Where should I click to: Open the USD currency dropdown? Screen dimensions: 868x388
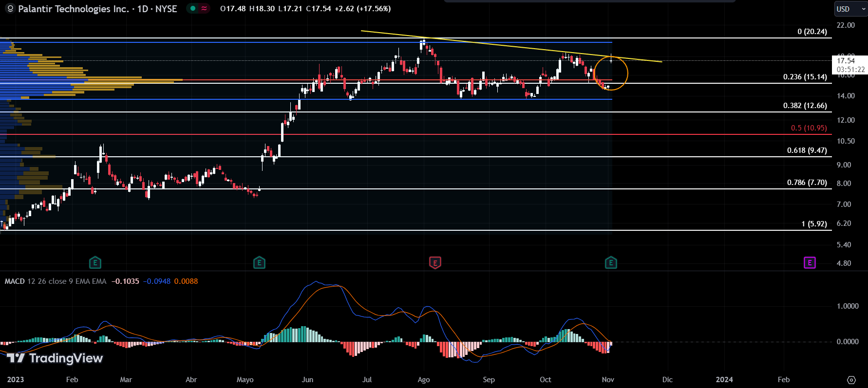(850, 9)
